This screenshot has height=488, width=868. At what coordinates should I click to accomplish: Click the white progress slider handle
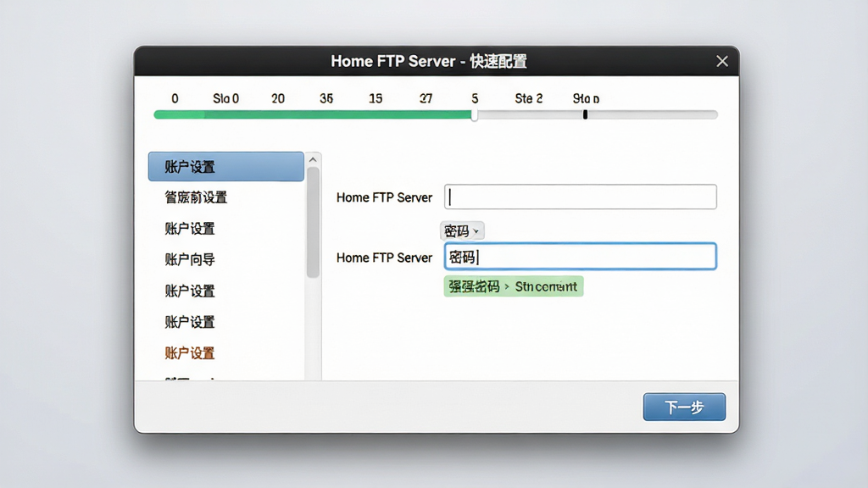475,115
